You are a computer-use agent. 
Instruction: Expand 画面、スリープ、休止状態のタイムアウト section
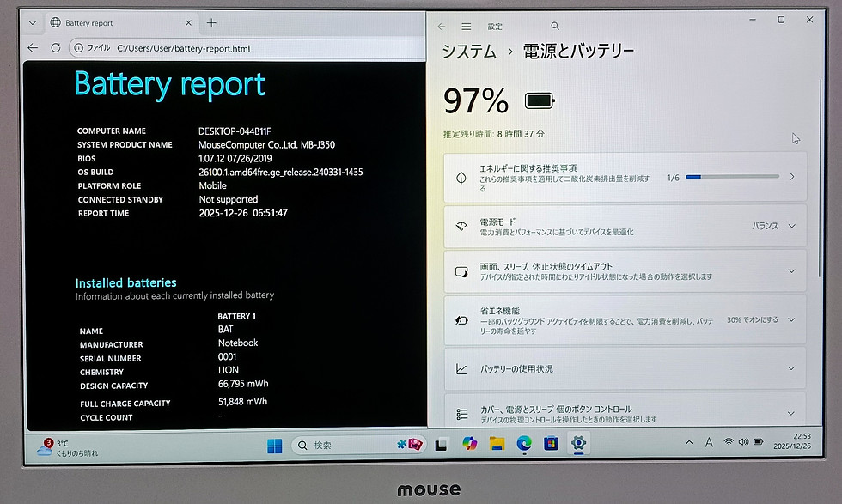625,271
